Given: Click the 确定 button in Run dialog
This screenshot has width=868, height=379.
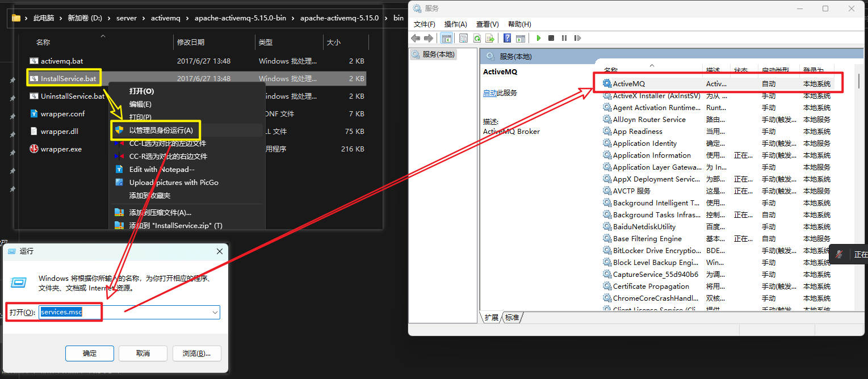Looking at the screenshot, I should 90,353.
